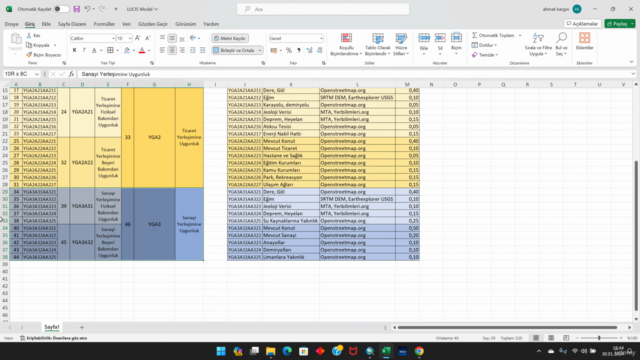Screen dimensions: 640x360
Task: Decrease font size
Action: [x=148, y=38]
